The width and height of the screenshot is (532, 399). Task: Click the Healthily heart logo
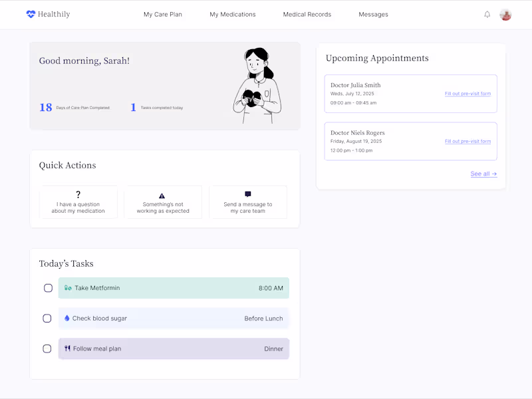tap(30, 13)
